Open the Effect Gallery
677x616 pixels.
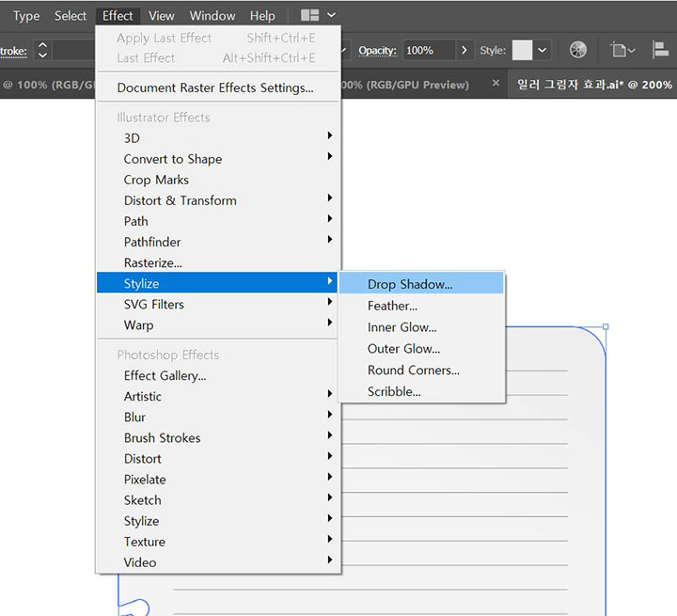click(218, 375)
